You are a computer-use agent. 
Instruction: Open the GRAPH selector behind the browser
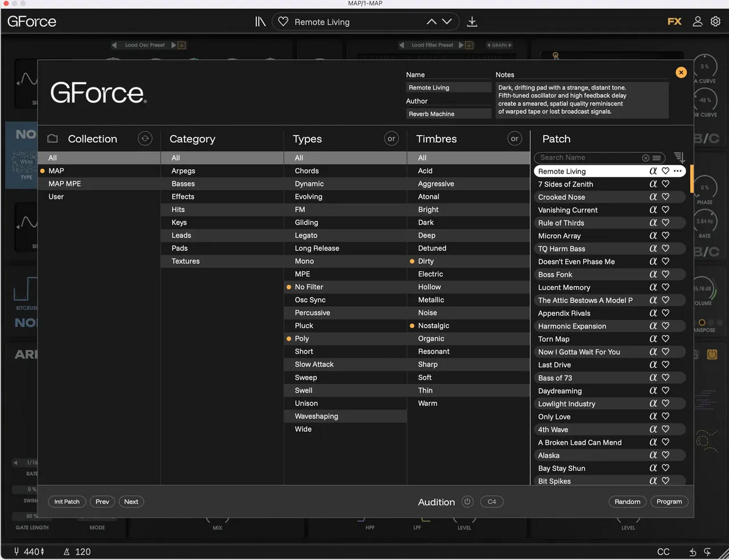(x=499, y=45)
